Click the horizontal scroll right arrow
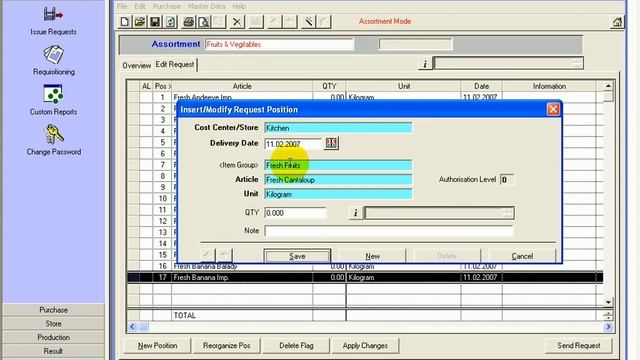Image resolution: width=640 pixels, height=360 pixels. 608,327
